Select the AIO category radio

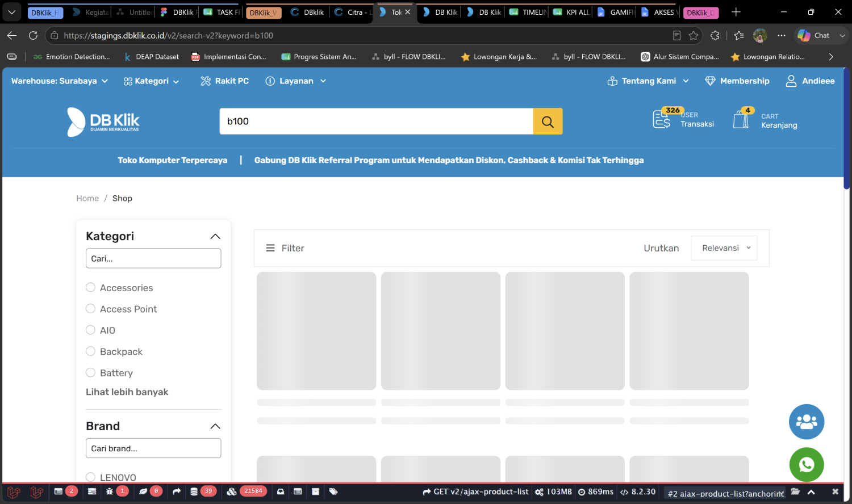90,330
